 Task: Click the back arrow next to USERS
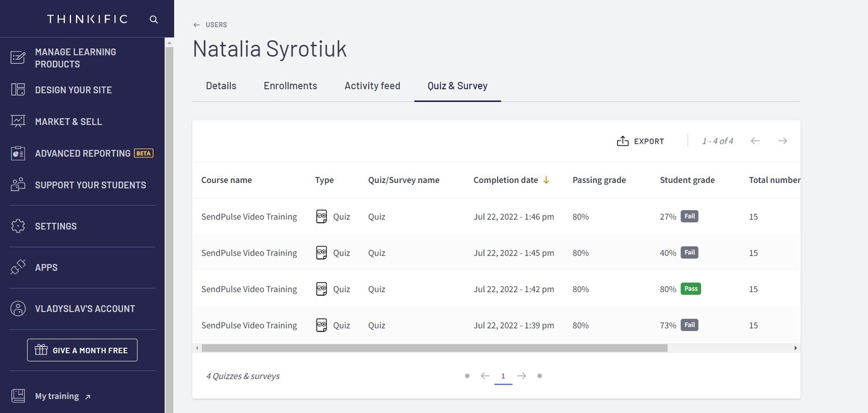(x=196, y=25)
